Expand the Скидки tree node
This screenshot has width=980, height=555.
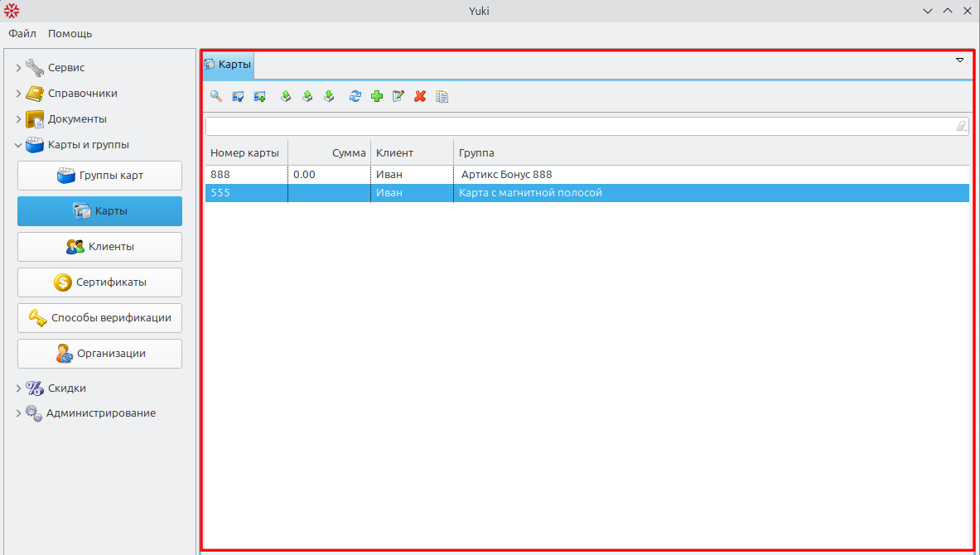pos(18,388)
